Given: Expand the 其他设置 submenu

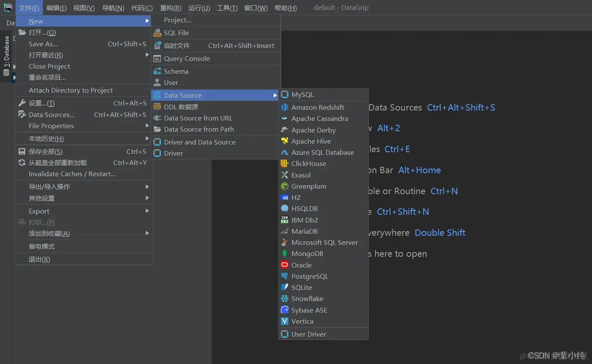Looking at the screenshot, I should click(x=147, y=198).
